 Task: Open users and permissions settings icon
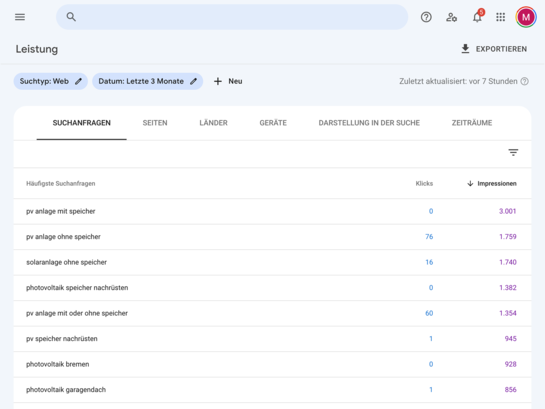[x=451, y=17]
